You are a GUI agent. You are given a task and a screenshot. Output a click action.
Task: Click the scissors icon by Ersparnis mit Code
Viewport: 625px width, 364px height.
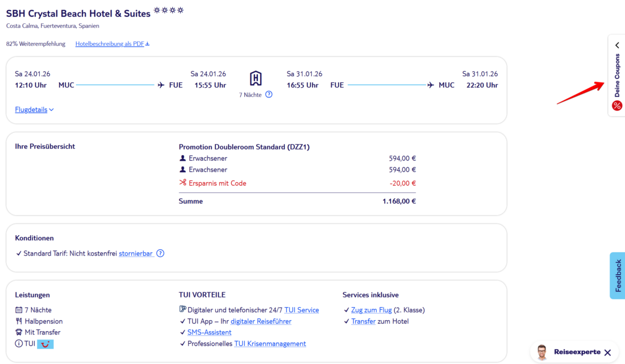pyautogui.click(x=182, y=183)
